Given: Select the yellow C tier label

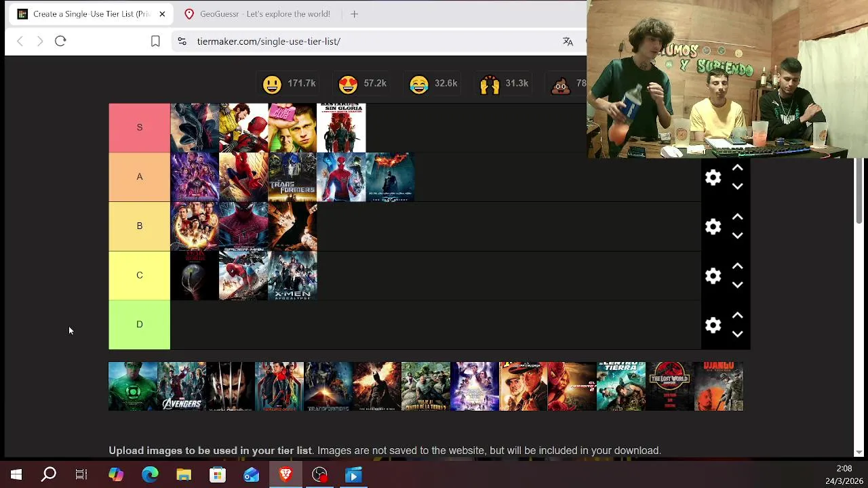Looking at the screenshot, I should [140, 275].
